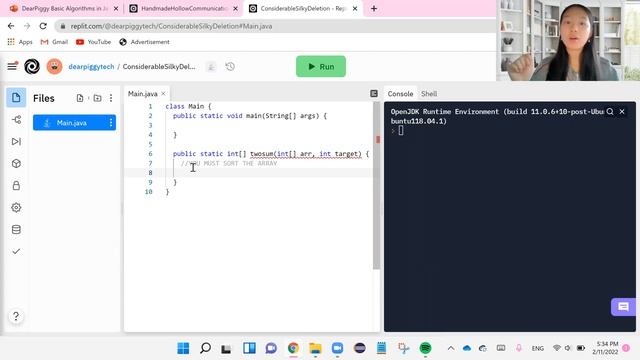Viewport: 640px width, 360px height.
Task: Open the Unit tests checkmark icon
Action: tap(16, 251)
